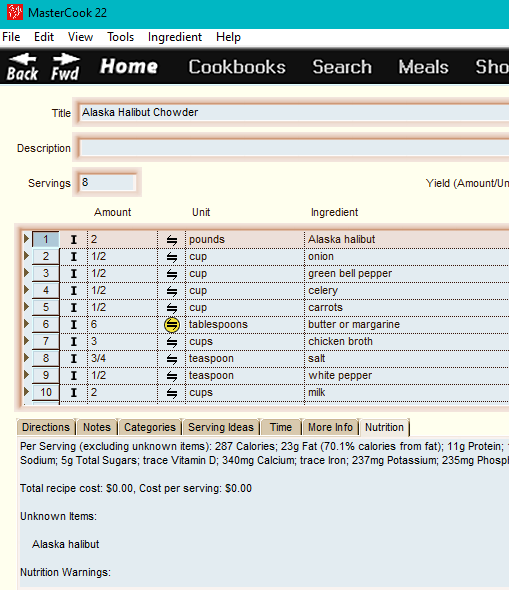Select ingredient row number 1 button

click(x=46, y=239)
